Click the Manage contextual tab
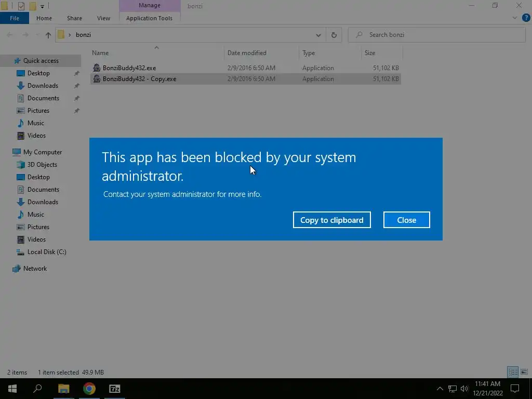The width and height of the screenshot is (532, 399). pyautogui.click(x=150, y=5)
